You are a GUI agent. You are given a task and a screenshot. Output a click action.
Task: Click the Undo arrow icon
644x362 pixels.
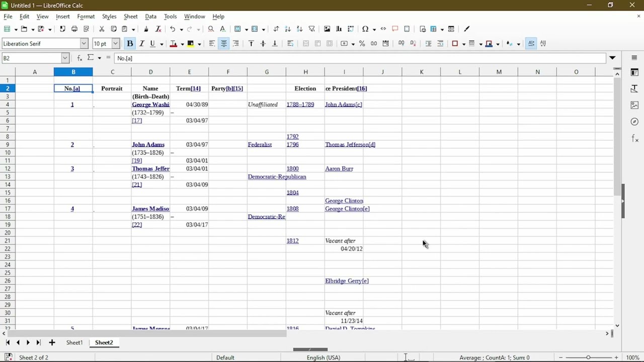click(x=173, y=29)
